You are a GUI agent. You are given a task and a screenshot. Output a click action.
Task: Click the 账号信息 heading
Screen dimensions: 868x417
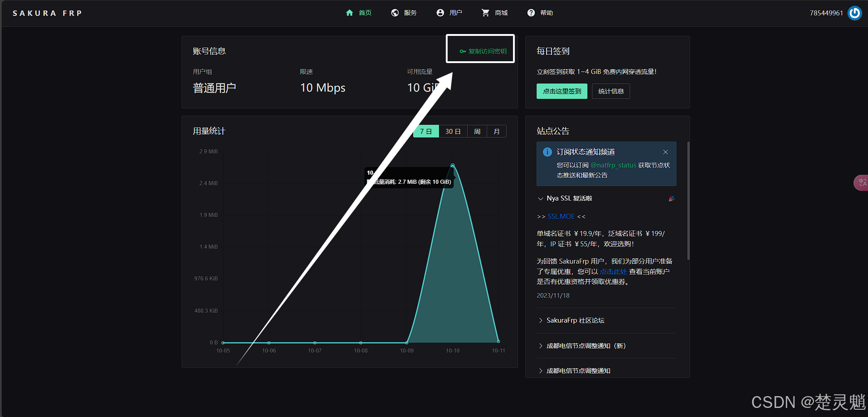tap(209, 51)
